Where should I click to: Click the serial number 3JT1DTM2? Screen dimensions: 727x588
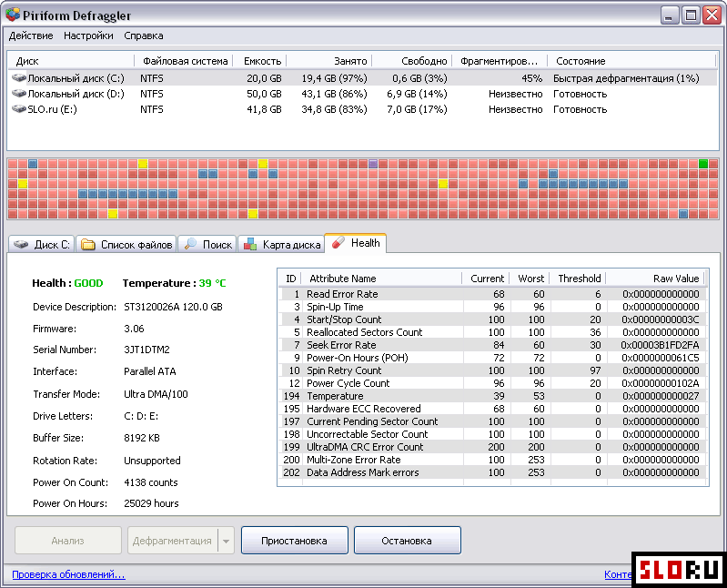[x=146, y=350]
